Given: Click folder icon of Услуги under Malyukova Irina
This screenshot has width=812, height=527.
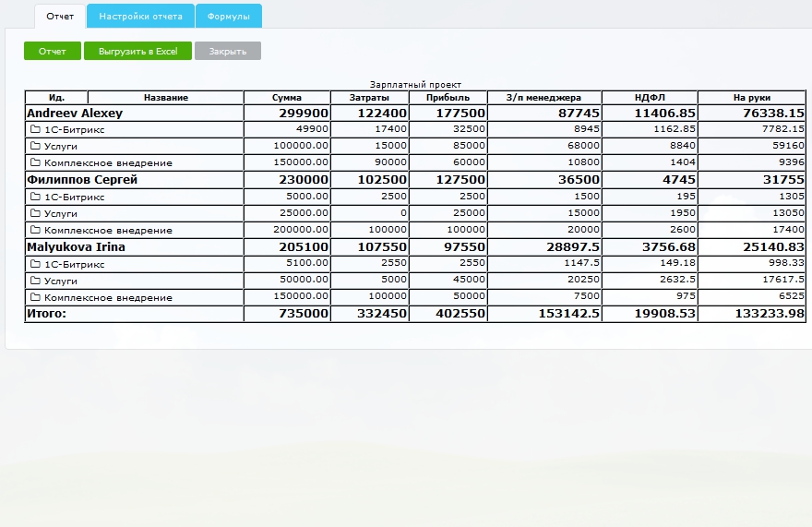Looking at the screenshot, I should click(x=35, y=281).
